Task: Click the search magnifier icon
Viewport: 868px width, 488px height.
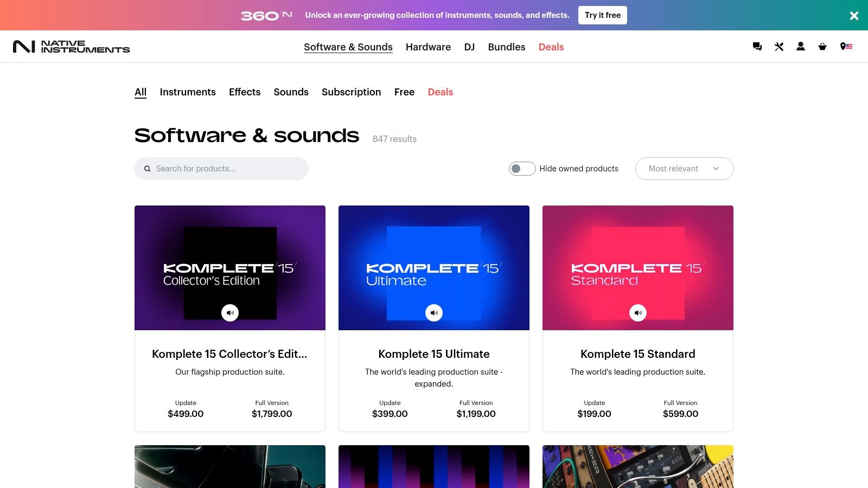Action: tap(147, 169)
